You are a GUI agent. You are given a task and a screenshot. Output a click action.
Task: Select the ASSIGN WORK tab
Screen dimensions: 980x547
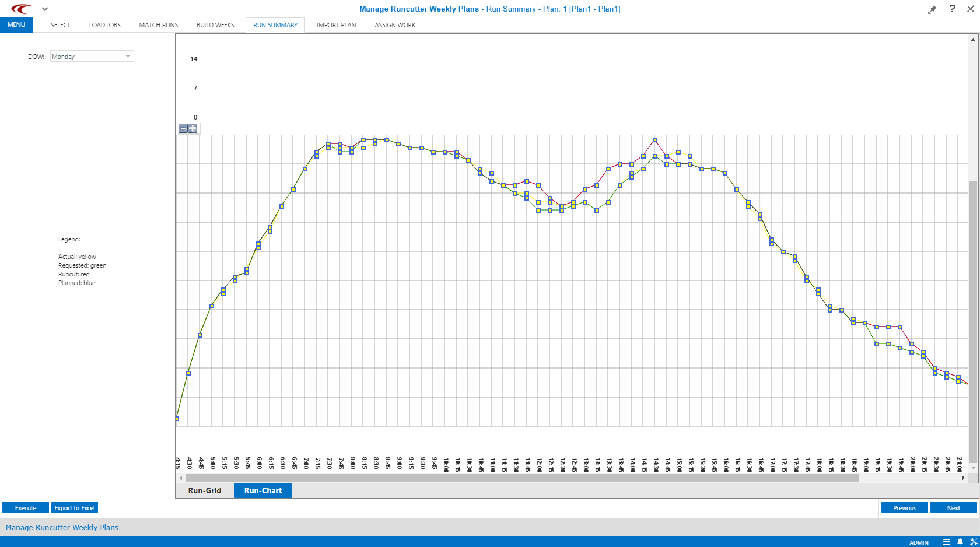click(x=395, y=25)
